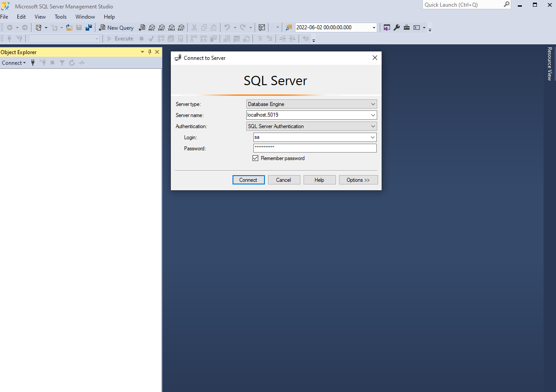Screen dimensions: 556x392
Task: Open the find text combo box dropdown
Action: [x=374, y=27]
